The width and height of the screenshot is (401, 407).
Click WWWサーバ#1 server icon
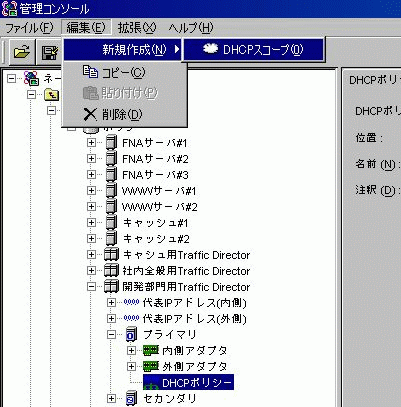pyautogui.click(x=111, y=191)
